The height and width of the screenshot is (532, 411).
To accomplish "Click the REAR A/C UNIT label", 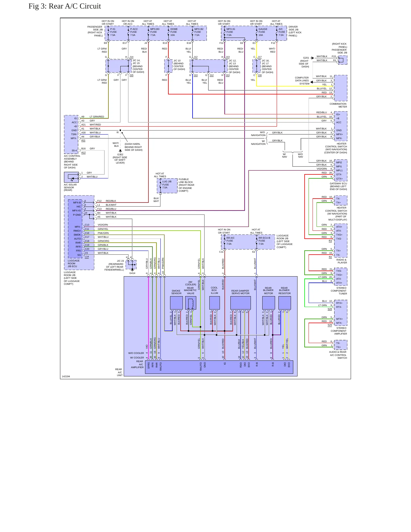I will click(x=119, y=372).
